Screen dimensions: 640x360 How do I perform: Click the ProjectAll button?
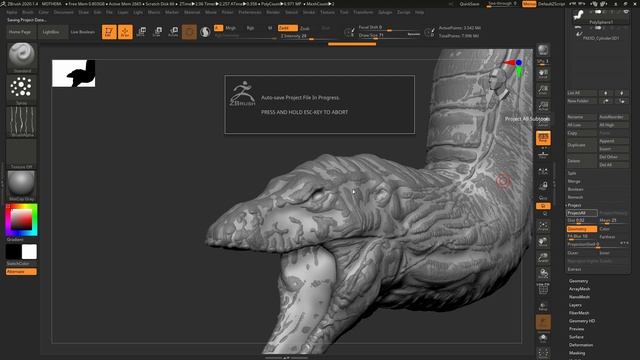pyautogui.click(x=582, y=213)
